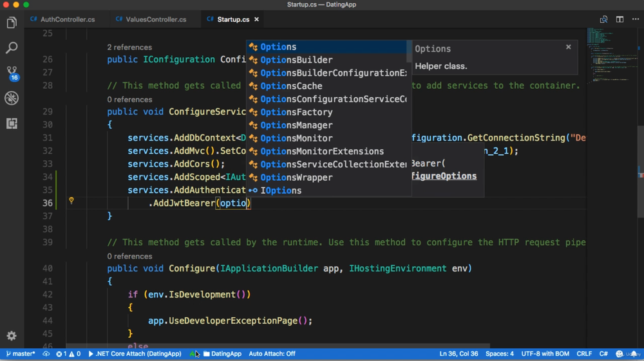The height and width of the screenshot is (361, 644).
Task: Choose OptionsFactory suggestion
Action: click(x=327, y=112)
